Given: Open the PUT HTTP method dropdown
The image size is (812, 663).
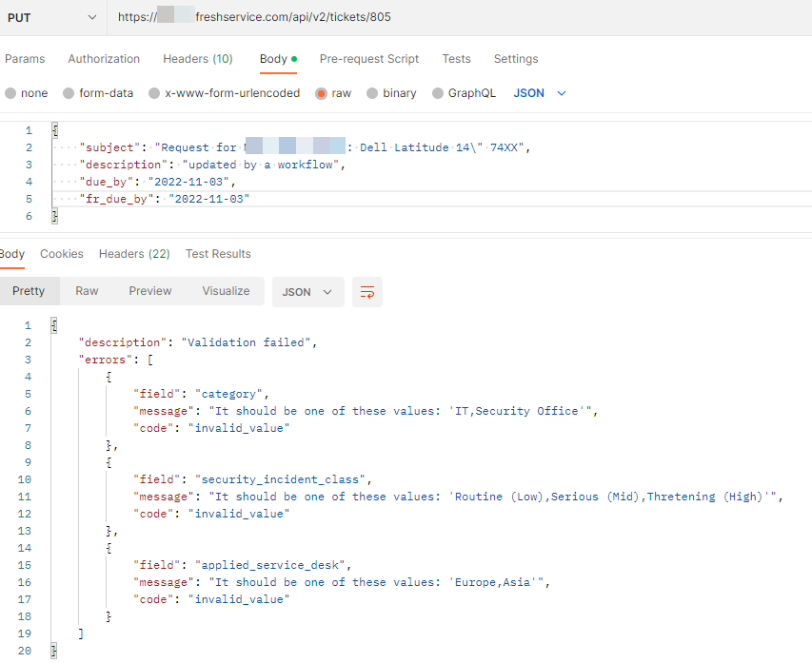Looking at the screenshot, I should coord(51,17).
